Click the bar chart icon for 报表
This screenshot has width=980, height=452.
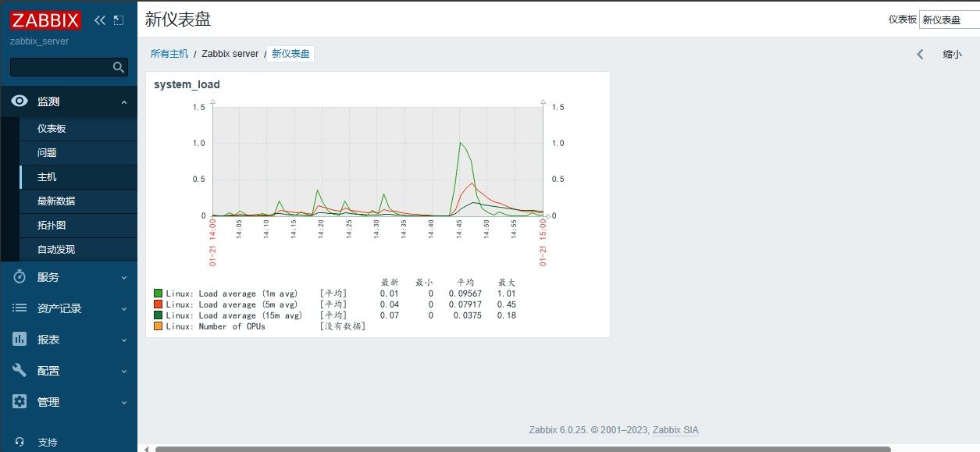[x=20, y=340]
